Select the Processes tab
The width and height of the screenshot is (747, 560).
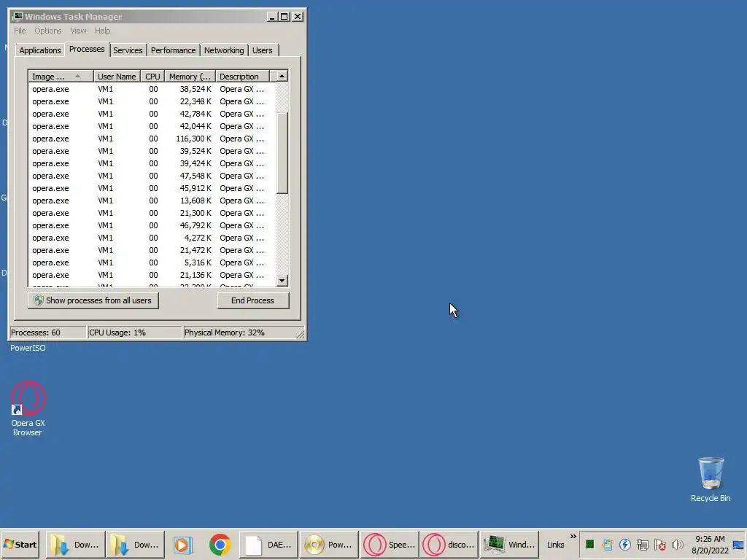(87, 49)
